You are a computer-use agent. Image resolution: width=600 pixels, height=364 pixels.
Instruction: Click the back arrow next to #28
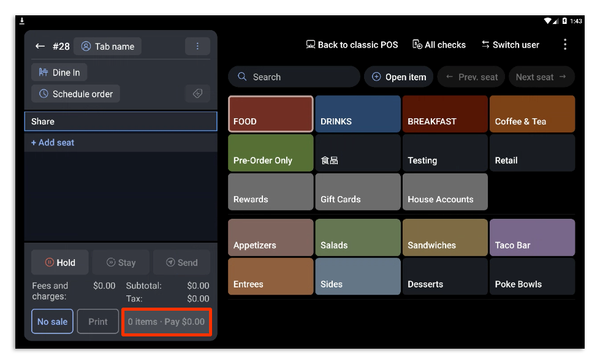[x=40, y=47]
